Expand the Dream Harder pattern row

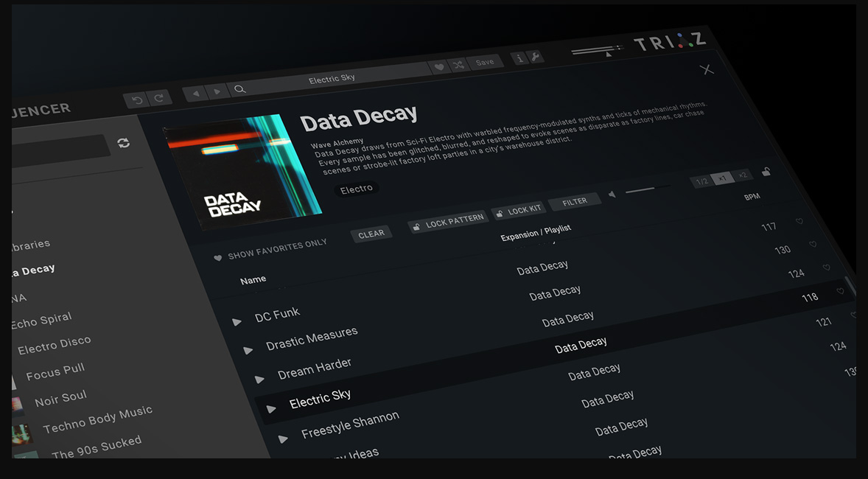click(x=260, y=380)
